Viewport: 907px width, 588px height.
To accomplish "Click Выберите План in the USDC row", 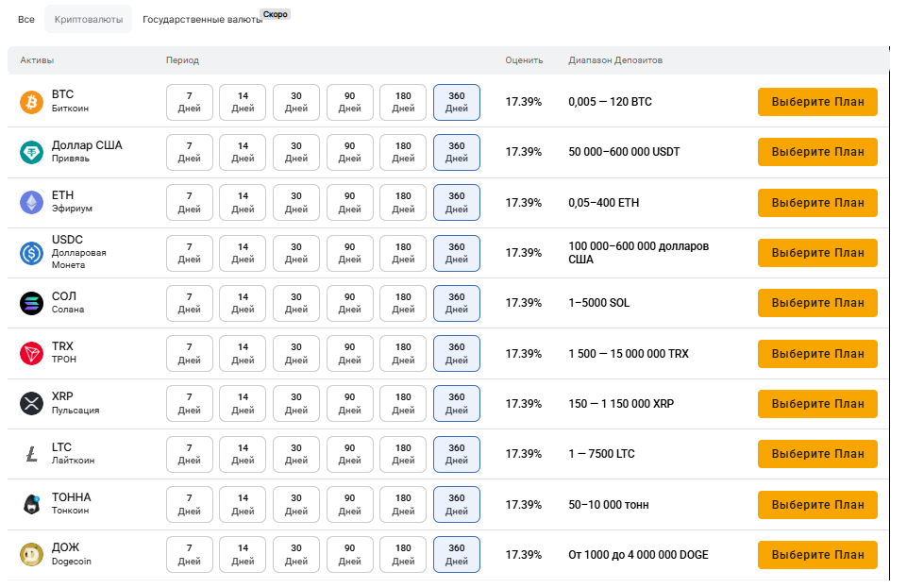I will click(x=817, y=253).
